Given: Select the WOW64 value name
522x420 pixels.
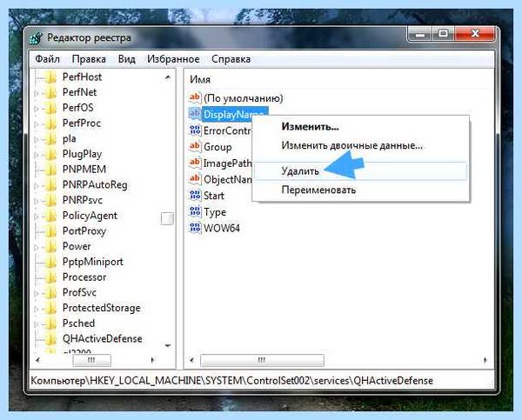Looking at the screenshot, I should pyautogui.click(x=222, y=229).
